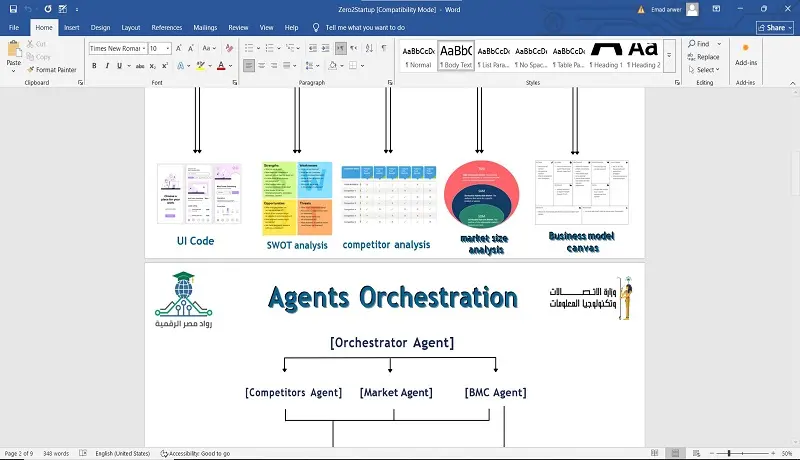Image resolution: width=800 pixels, height=460 pixels.
Task: Click 348 words count in status bar
Action: (x=56, y=453)
